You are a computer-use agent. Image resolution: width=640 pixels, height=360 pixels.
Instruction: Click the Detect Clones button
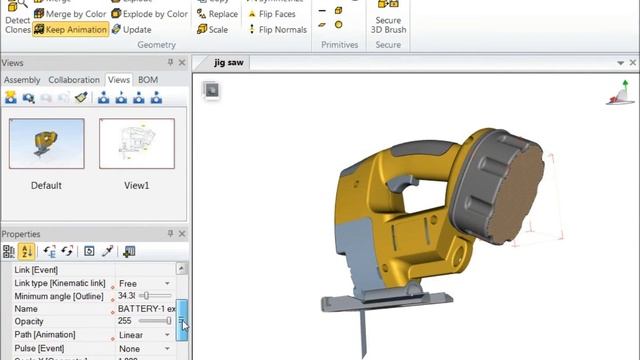click(17, 18)
